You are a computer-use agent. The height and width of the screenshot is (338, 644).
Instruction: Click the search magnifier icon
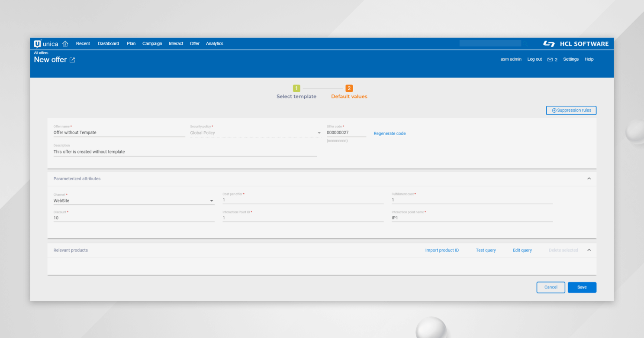[x=525, y=43]
